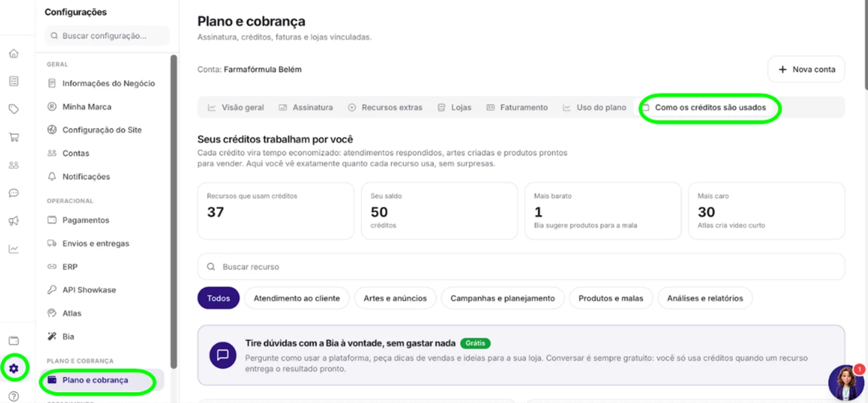
Task: Click the chat bubble icon in the left rail
Action: pos(14,193)
